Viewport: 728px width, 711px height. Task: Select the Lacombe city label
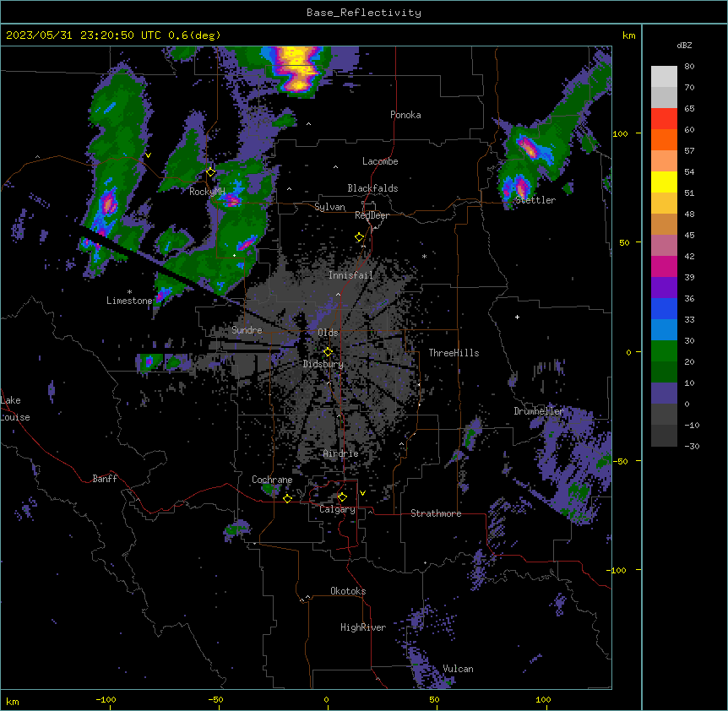380,161
